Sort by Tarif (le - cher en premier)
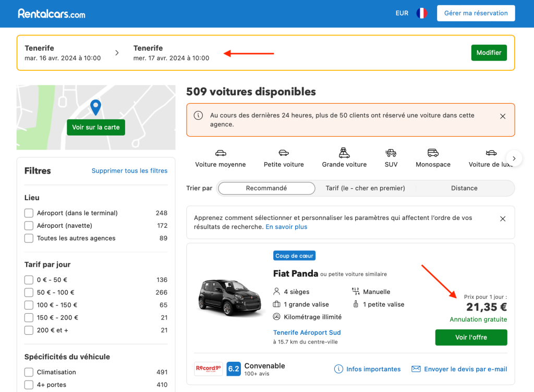Viewport: 534px width, 392px height. coord(365,188)
